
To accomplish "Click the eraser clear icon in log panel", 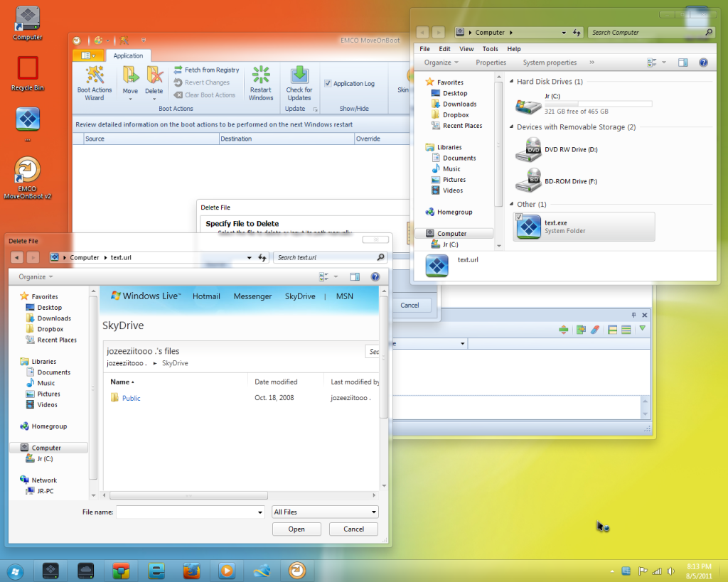I will tap(595, 330).
